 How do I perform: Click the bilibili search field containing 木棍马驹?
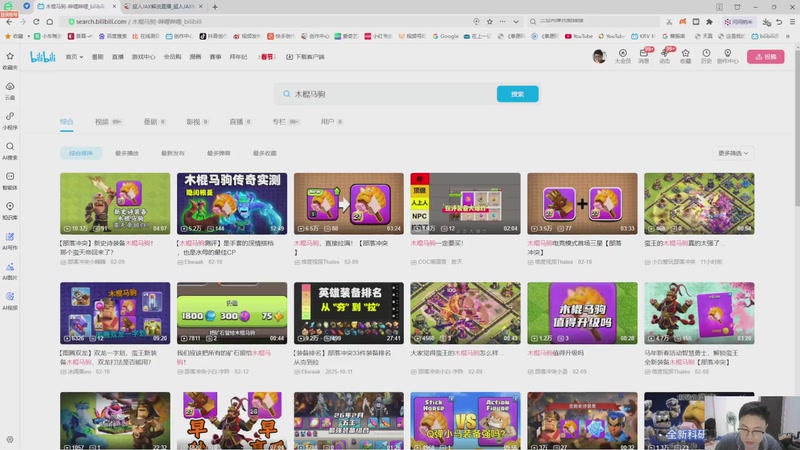[x=385, y=94]
